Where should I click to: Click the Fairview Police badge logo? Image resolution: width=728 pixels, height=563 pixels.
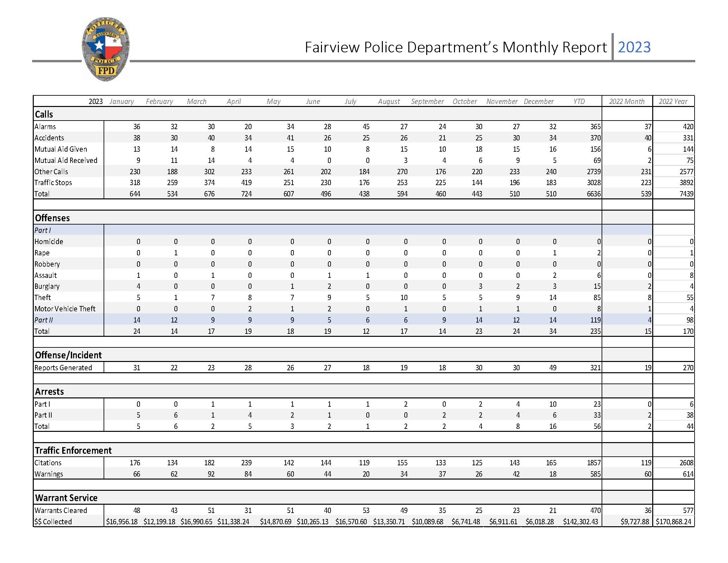(106, 49)
